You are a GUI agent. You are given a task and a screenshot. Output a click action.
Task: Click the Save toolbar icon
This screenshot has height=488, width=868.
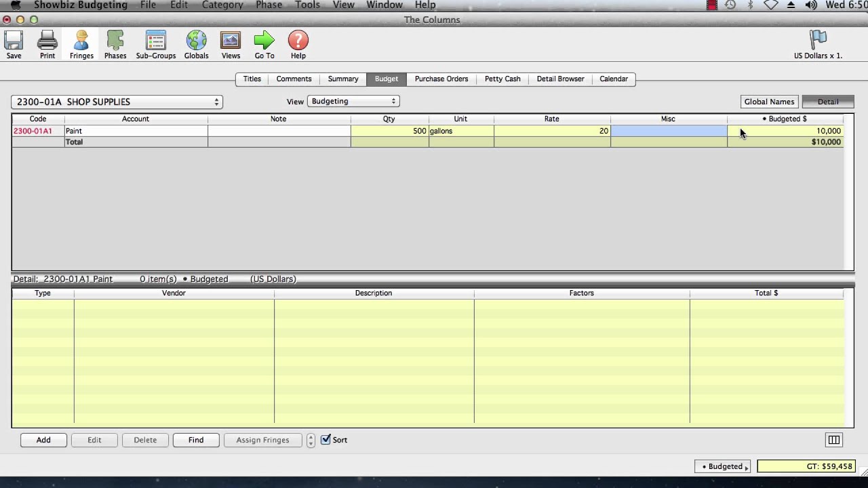click(x=14, y=44)
